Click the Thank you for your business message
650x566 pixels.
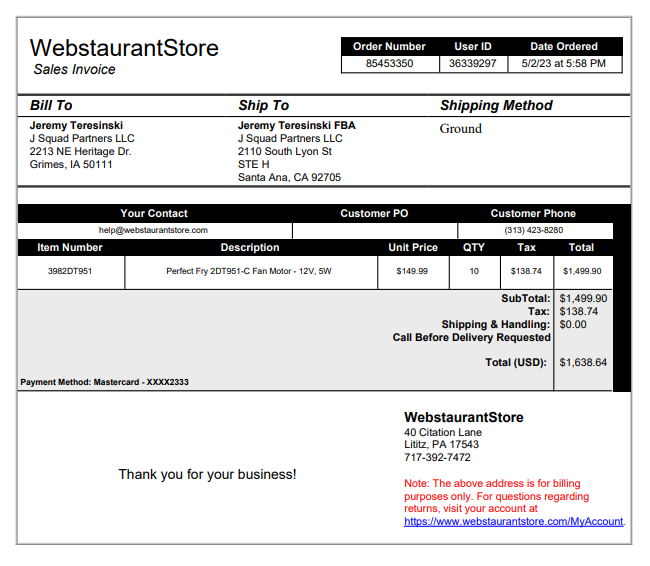pyautogui.click(x=208, y=474)
